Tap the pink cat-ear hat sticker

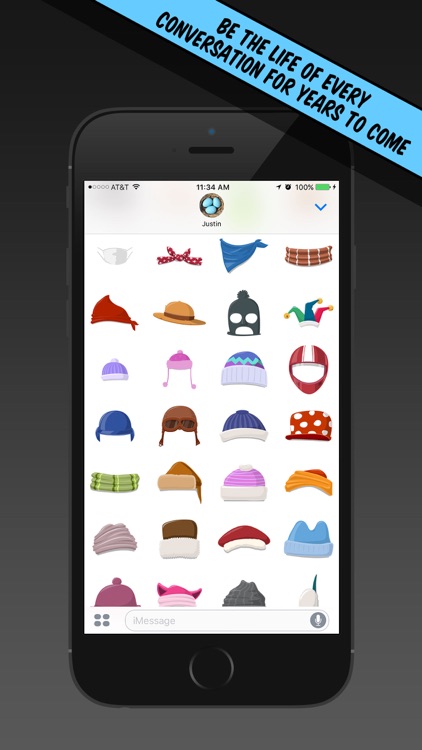pos(179,595)
